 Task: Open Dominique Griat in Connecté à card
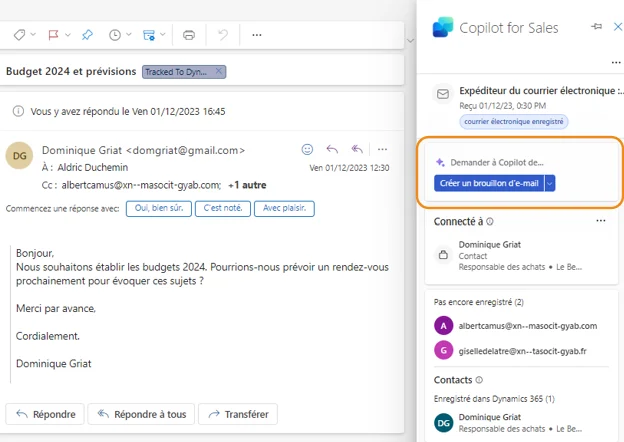[x=490, y=244]
